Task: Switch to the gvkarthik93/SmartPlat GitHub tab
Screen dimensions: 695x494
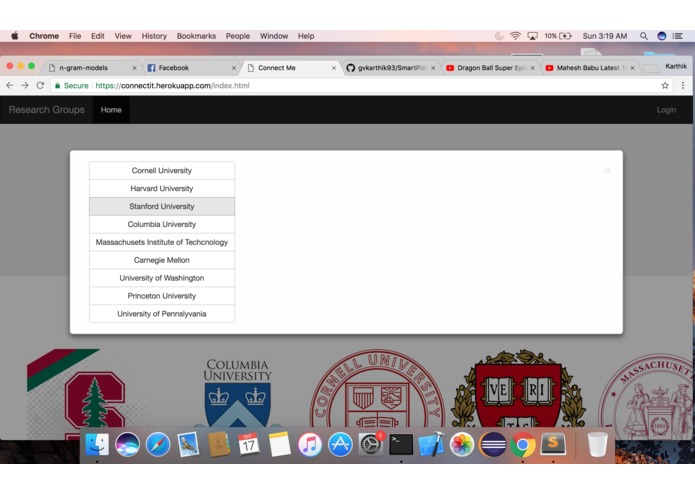Action: [x=390, y=68]
